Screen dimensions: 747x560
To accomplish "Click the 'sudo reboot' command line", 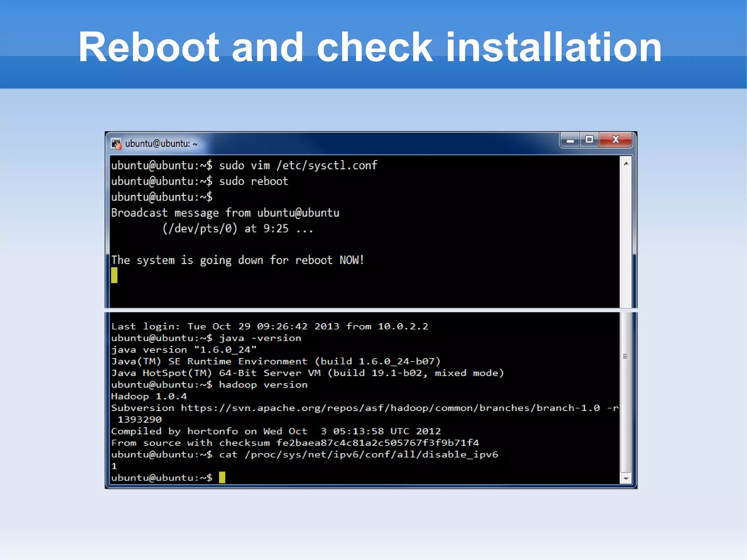I will pos(200,181).
